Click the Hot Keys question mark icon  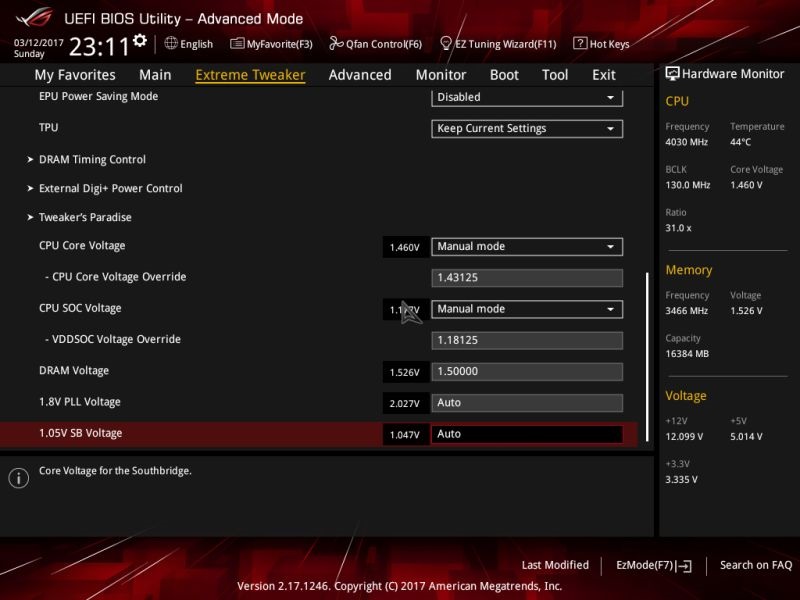point(580,43)
